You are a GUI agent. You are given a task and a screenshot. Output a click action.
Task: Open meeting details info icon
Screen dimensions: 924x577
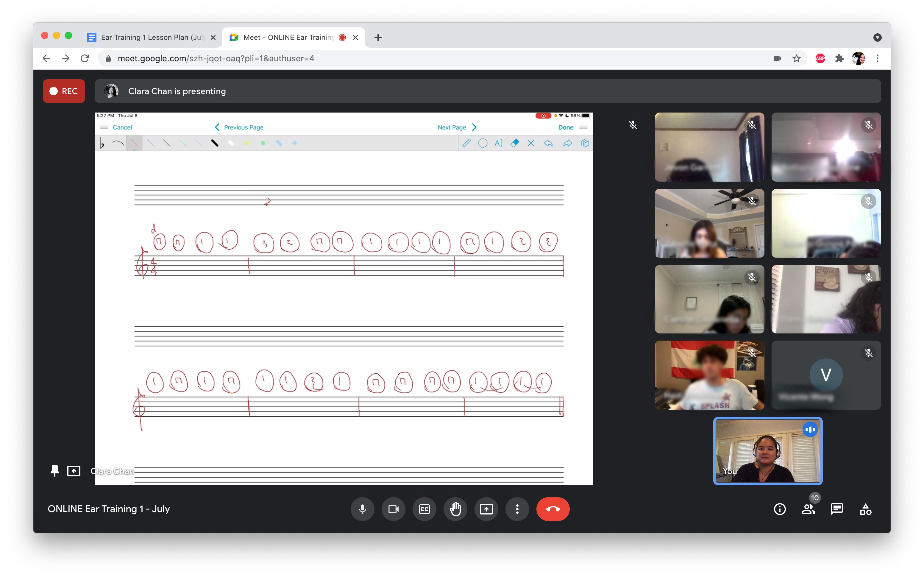click(x=779, y=509)
